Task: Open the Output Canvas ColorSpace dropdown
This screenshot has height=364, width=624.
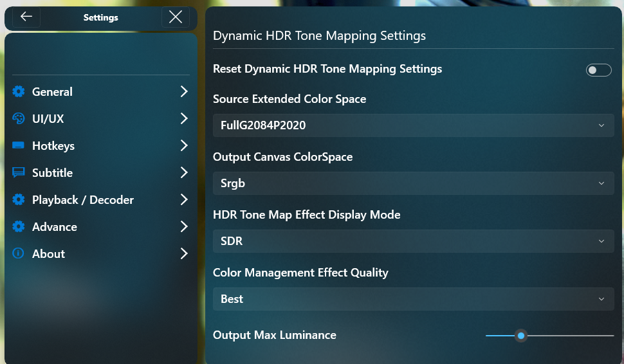Action: click(414, 183)
